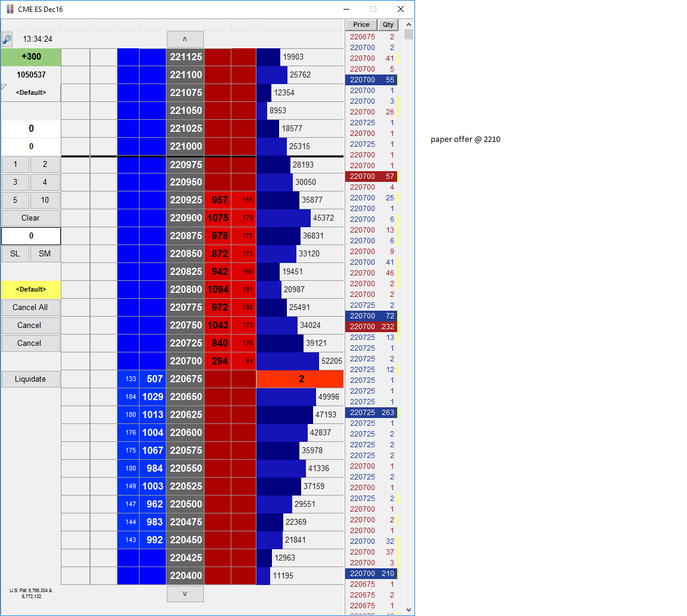Image resolution: width=687 pixels, height=616 pixels.
Task: Click the time and sales scrollbar down arrow
Action: 409,610
